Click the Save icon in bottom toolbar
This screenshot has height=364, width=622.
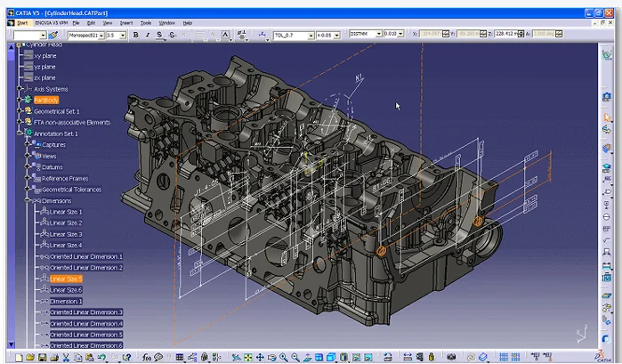[41, 358]
